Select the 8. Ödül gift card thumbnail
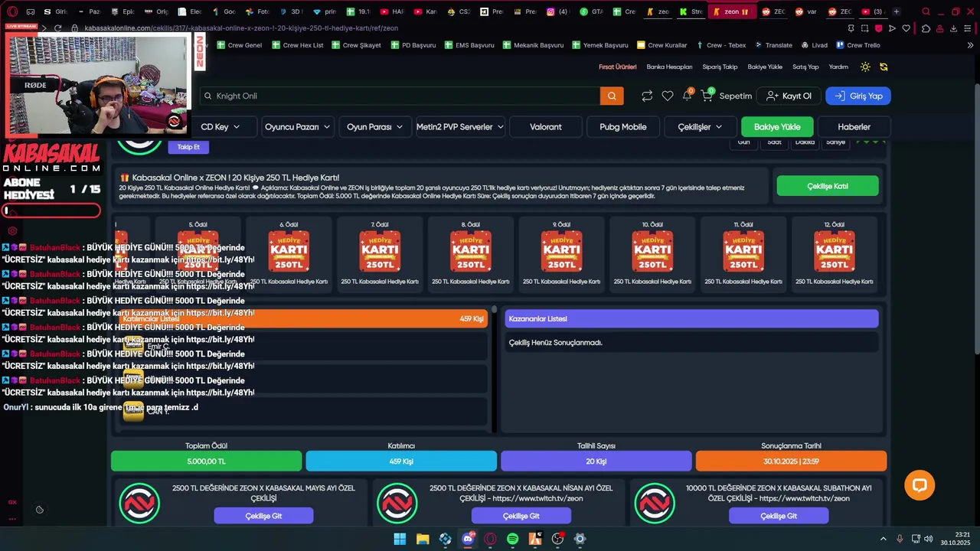Screen dimensions: 980x551 pyautogui.click(x=471, y=252)
